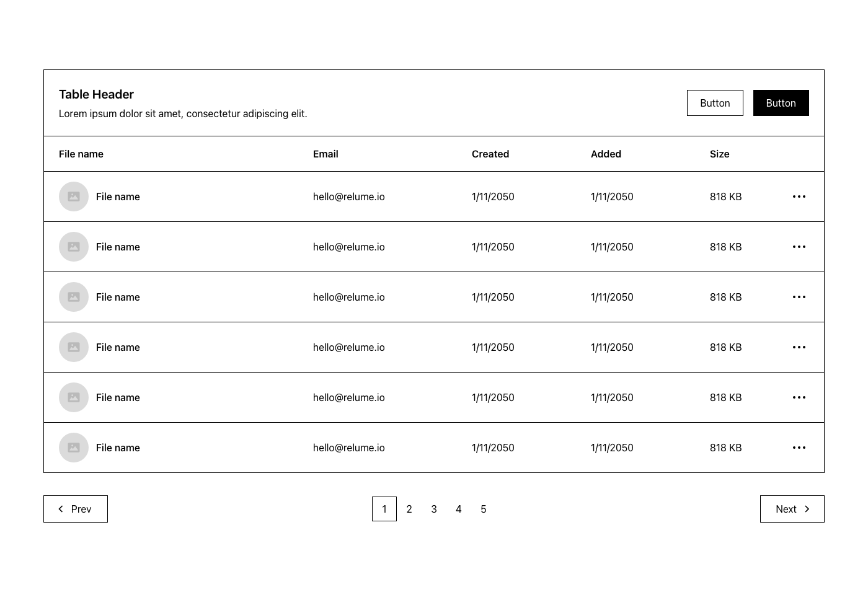Click the "Table Header" title
This screenshot has width=868, height=592.
pos(96,94)
